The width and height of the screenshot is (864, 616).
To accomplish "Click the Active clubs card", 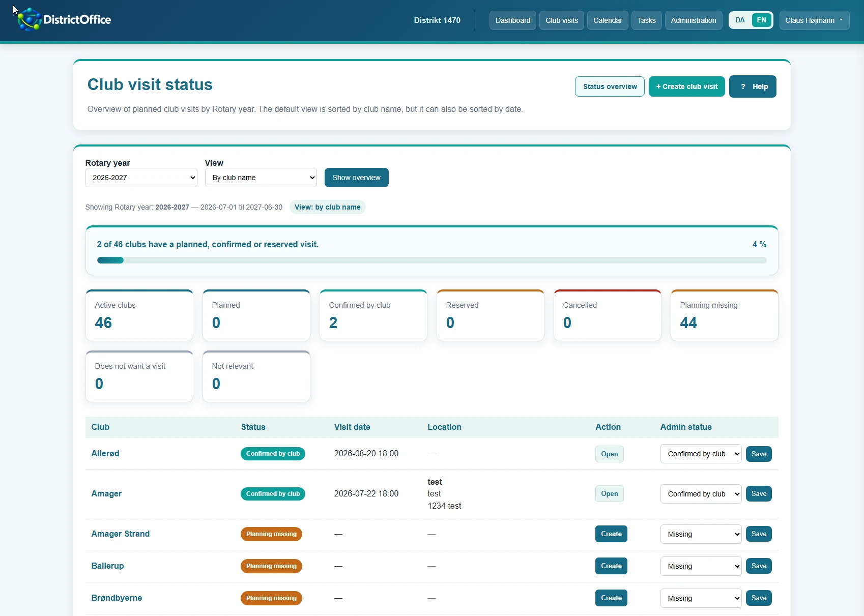I will [139, 315].
